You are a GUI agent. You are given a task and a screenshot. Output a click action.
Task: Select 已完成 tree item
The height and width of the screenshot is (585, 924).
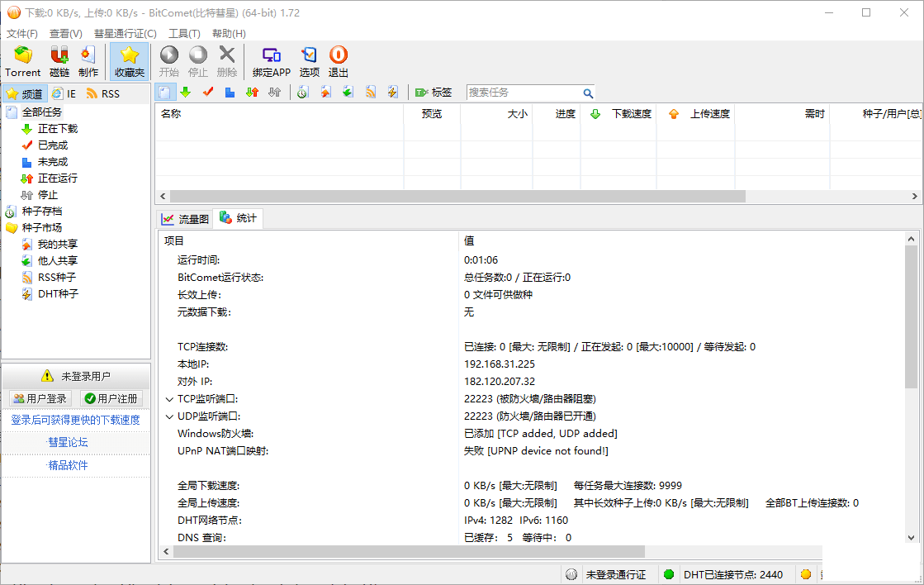pyautogui.click(x=53, y=145)
